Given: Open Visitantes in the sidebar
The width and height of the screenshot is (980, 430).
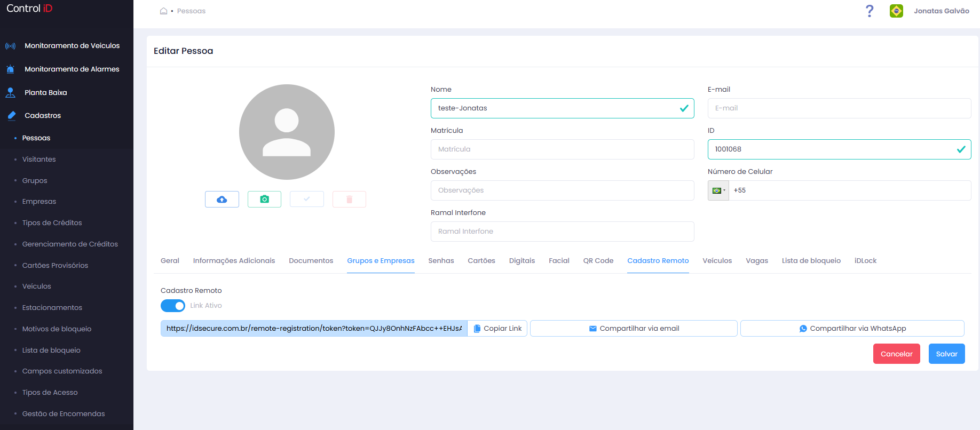Looking at the screenshot, I should [39, 159].
